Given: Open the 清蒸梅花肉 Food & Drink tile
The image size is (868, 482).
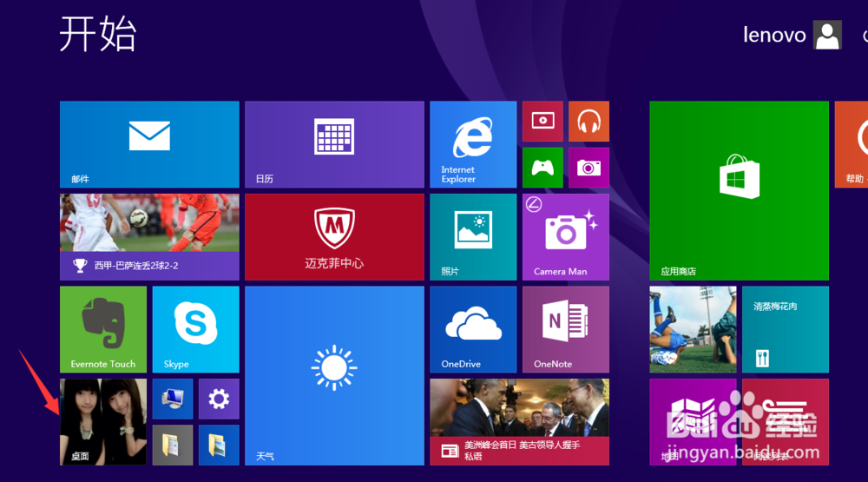Looking at the screenshot, I should coord(786,329).
